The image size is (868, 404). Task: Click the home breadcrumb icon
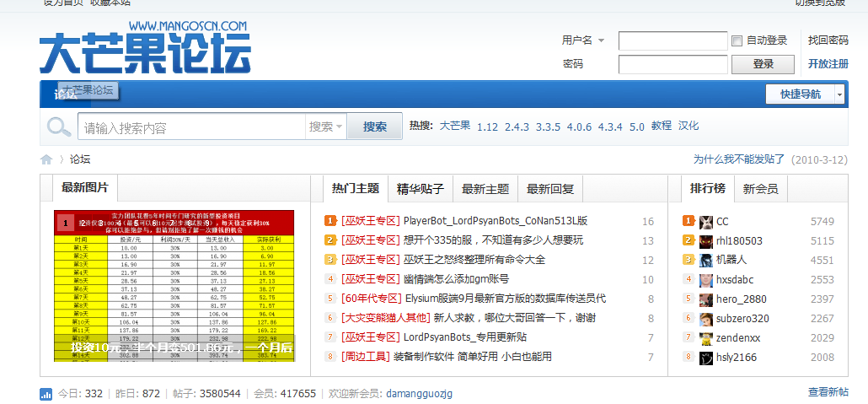(46, 159)
